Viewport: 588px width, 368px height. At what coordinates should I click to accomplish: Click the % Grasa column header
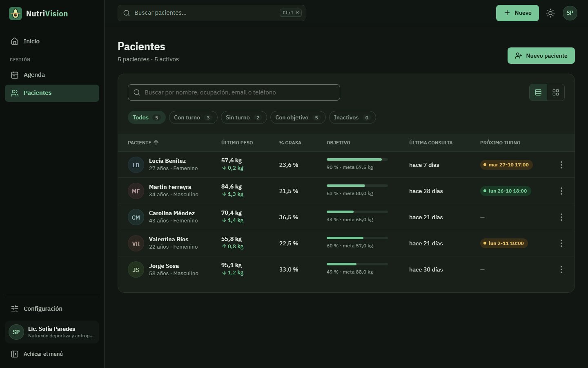[x=290, y=143]
